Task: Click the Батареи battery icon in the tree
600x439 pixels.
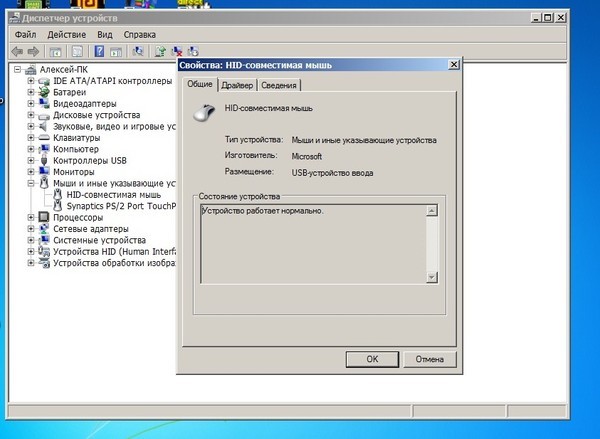Action: click(x=44, y=92)
